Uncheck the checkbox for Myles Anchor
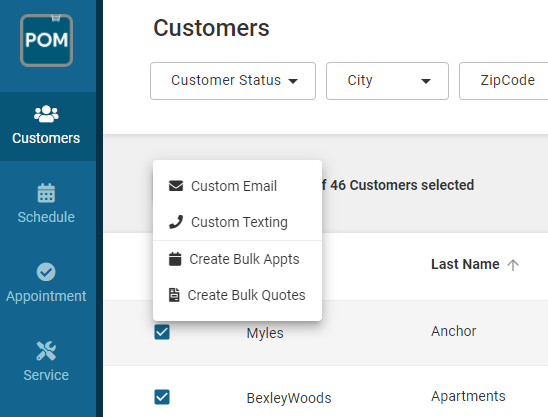This screenshot has height=417, width=548. tap(162, 332)
